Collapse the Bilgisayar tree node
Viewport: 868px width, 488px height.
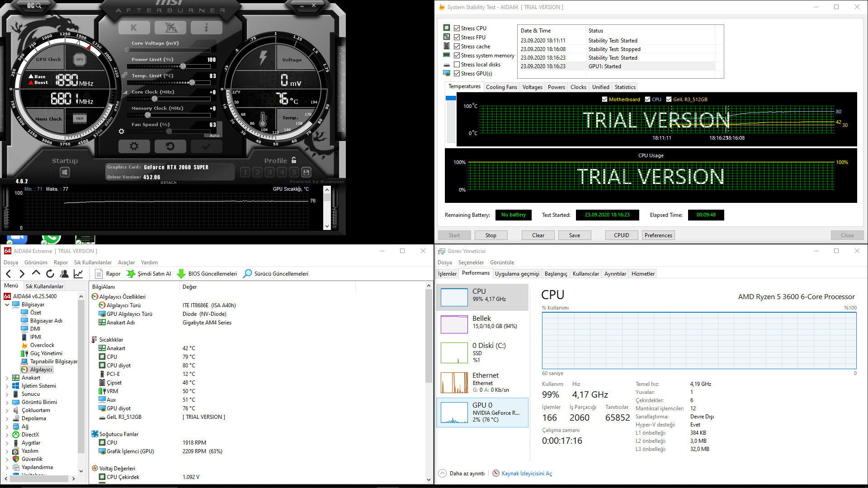click(7, 305)
